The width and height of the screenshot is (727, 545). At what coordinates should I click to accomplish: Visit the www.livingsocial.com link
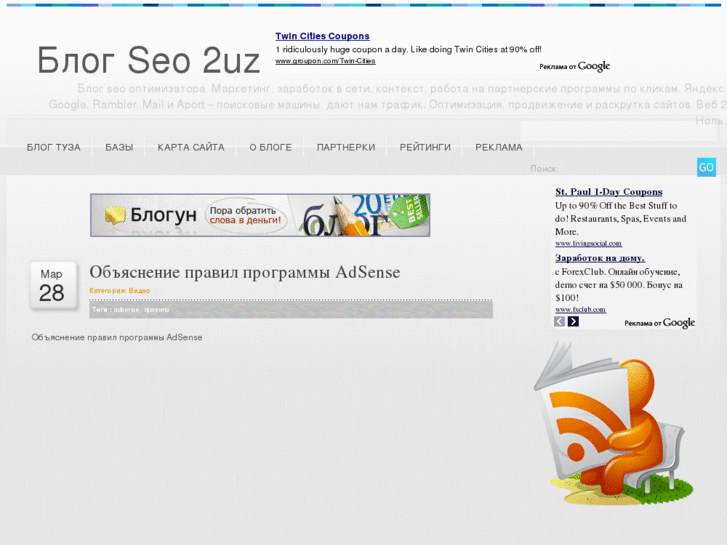[x=588, y=244]
